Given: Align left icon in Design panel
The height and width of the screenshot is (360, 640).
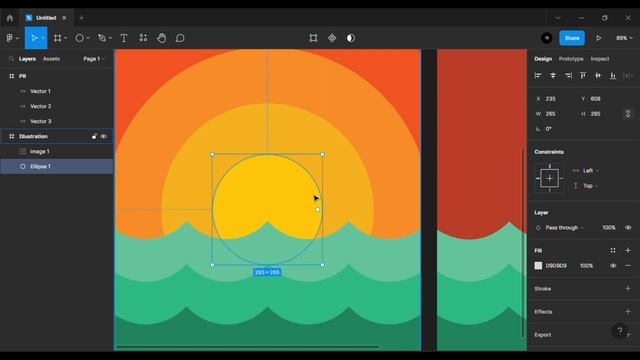Looking at the screenshot, I should point(538,76).
